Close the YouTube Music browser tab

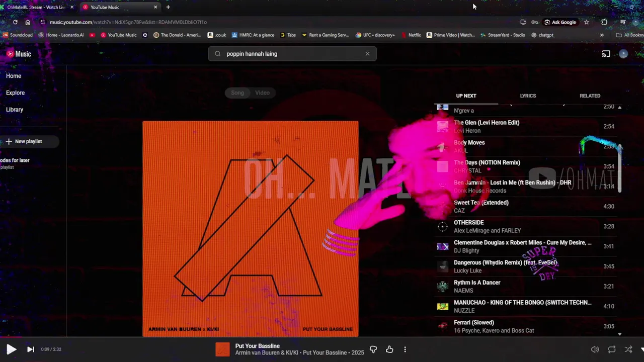(x=155, y=7)
